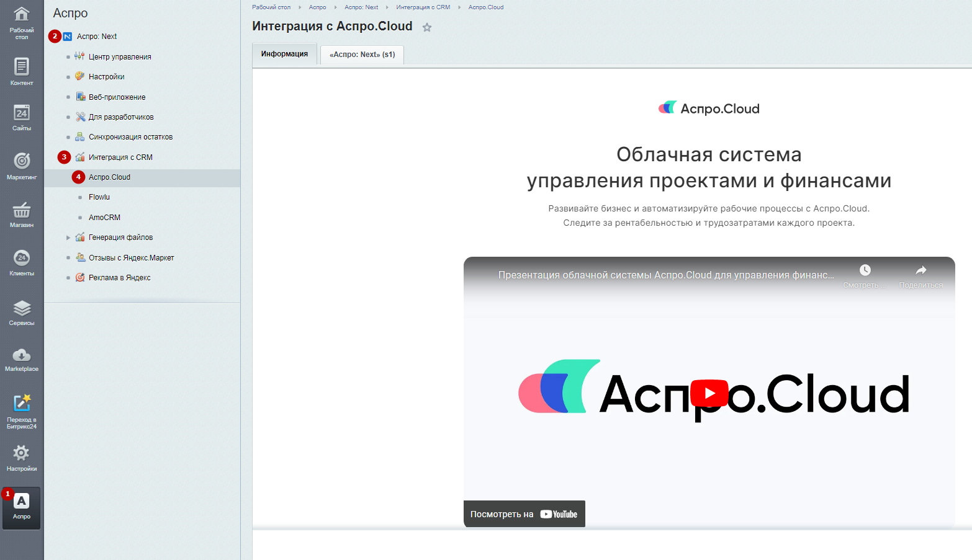Click the Веб-приложение icon
This screenshot has width=972, height=560.
tap(80, 97)
